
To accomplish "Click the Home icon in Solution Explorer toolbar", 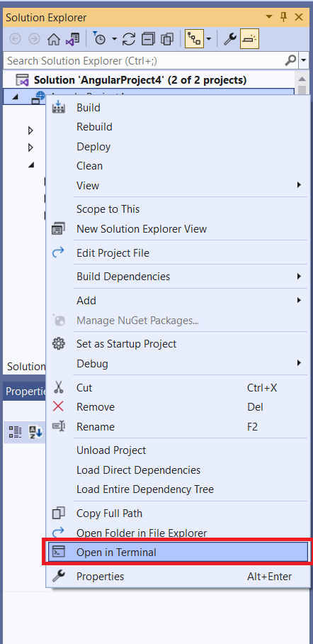I will [53, 39].
